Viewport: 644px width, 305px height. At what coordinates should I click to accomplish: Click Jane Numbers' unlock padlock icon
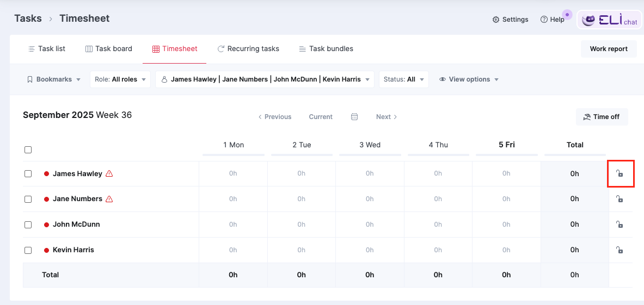(x=620, y=199)
